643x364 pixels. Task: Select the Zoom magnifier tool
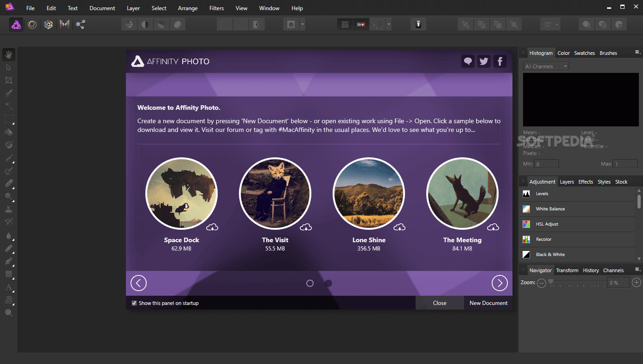click(9, 313)
